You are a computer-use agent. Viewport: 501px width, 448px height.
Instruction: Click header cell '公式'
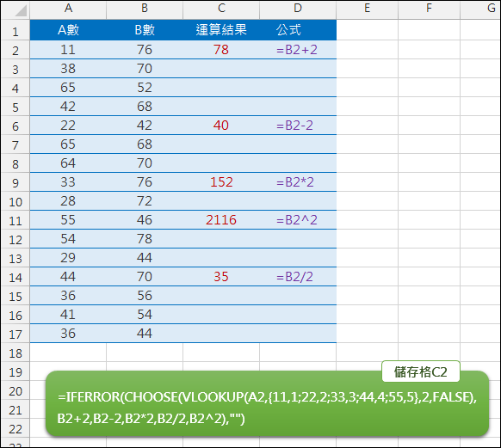pos(298,30)
